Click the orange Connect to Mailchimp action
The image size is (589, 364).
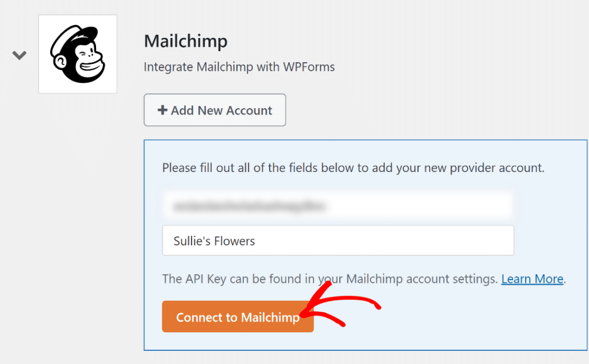click(x=237, y=316)
